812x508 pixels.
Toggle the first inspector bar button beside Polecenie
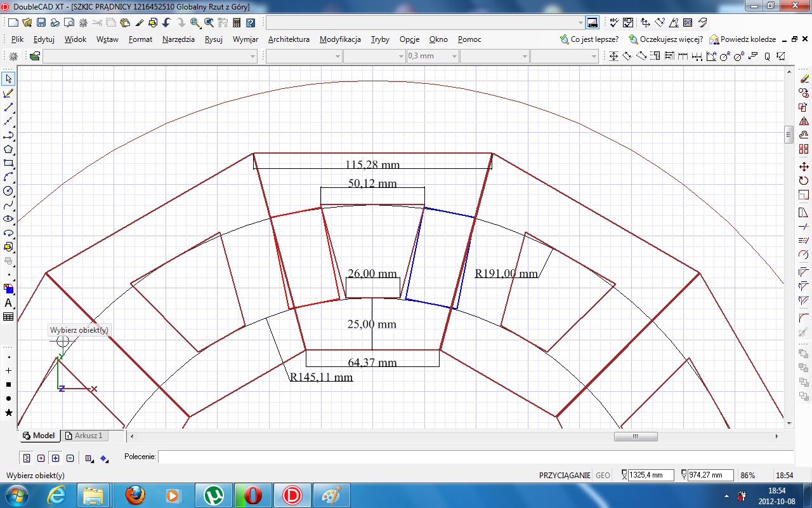[27, 458]
